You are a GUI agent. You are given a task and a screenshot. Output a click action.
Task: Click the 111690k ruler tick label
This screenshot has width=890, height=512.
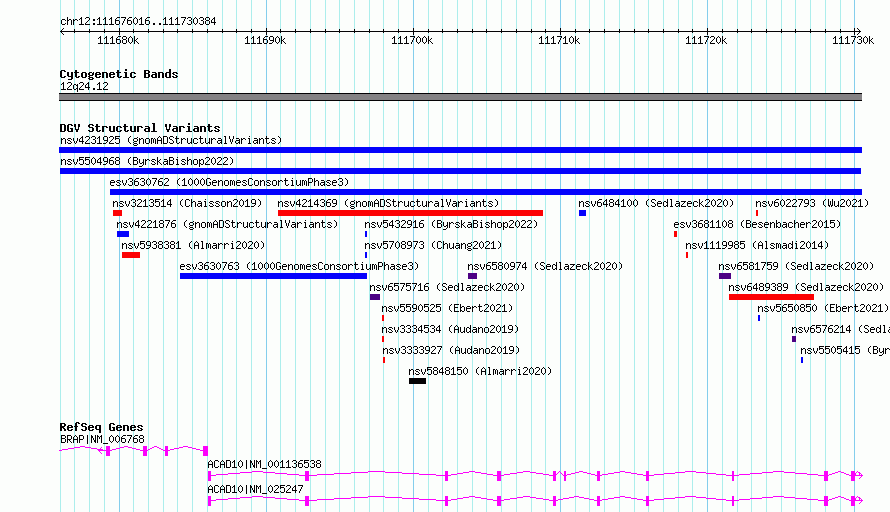coord(265,40)
